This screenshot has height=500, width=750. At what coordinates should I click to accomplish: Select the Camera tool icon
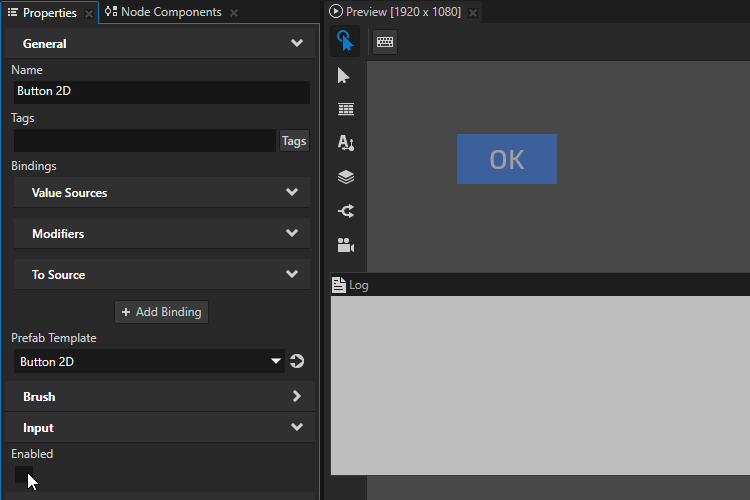point(346,245)
